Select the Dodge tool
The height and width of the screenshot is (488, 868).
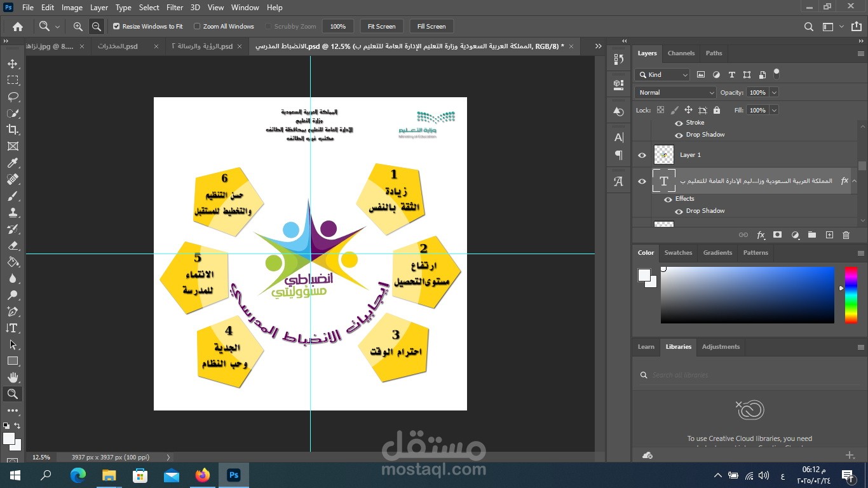(13, 295)
